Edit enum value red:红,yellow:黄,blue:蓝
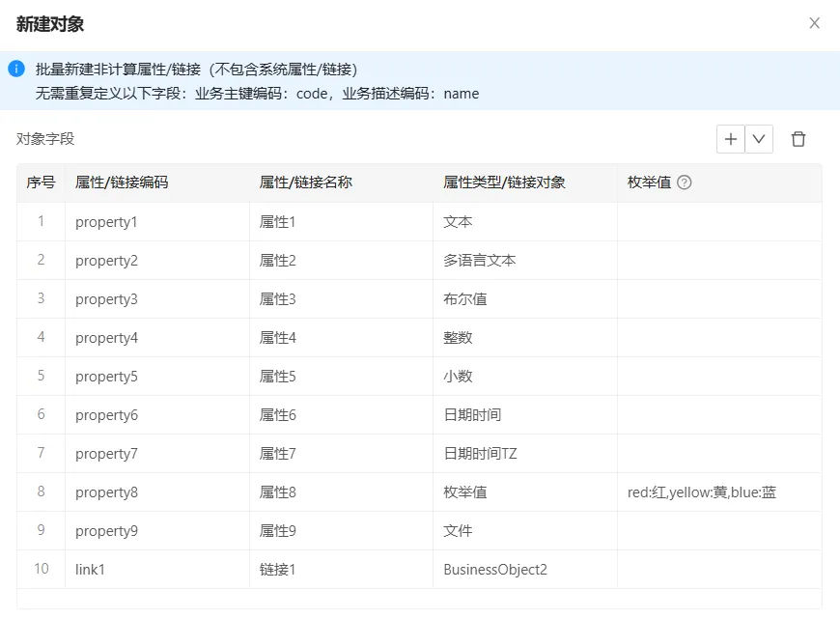The height and width of the screenshot is (618, 840). click(717, 492)
